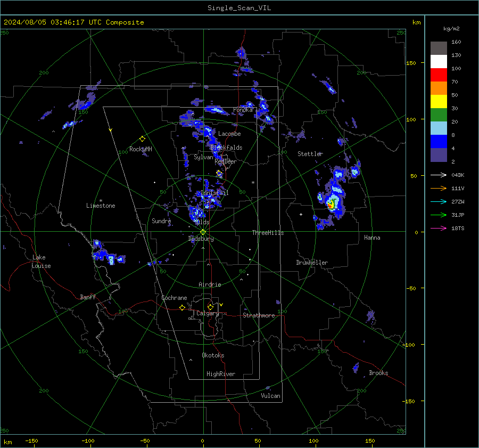Click the Strathmore label
Image resolution: width=479 pixels, height=448 pixels.
pos(259,315)
